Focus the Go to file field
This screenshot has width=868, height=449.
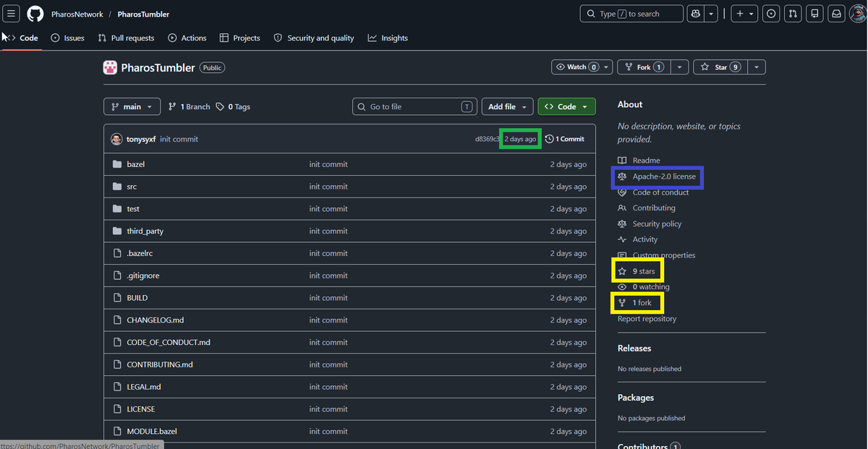415,107
